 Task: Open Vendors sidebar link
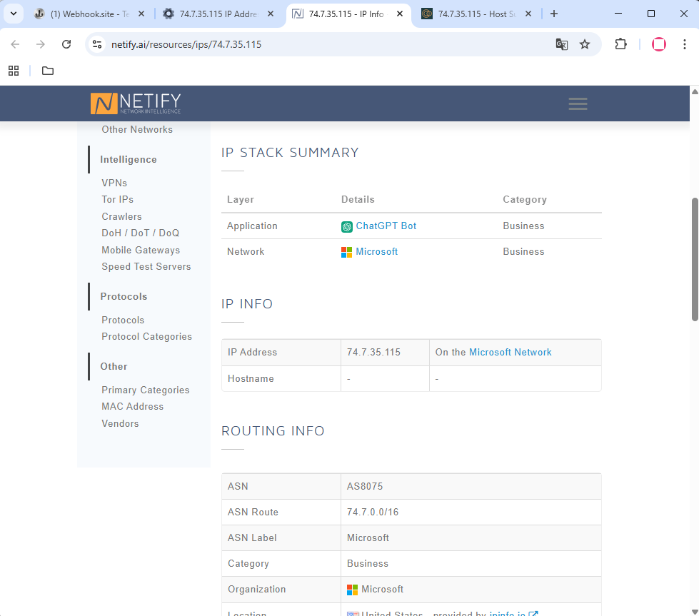tap(120, 423)
